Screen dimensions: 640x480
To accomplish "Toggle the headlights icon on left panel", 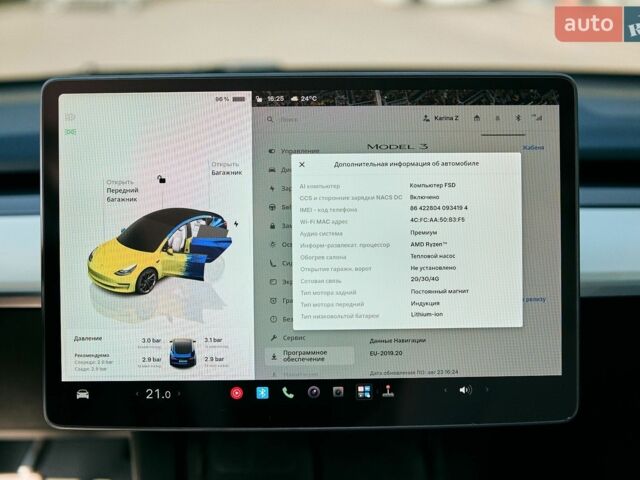I will [71, 118].
